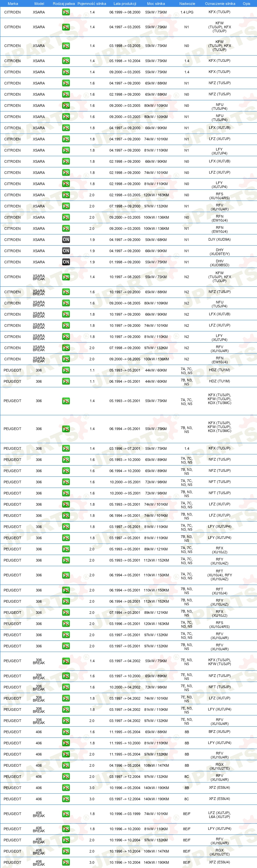
Task: Click the petrol icon in the Xsara RFS (XU10J4RS) row
Action: coord(66,195)
